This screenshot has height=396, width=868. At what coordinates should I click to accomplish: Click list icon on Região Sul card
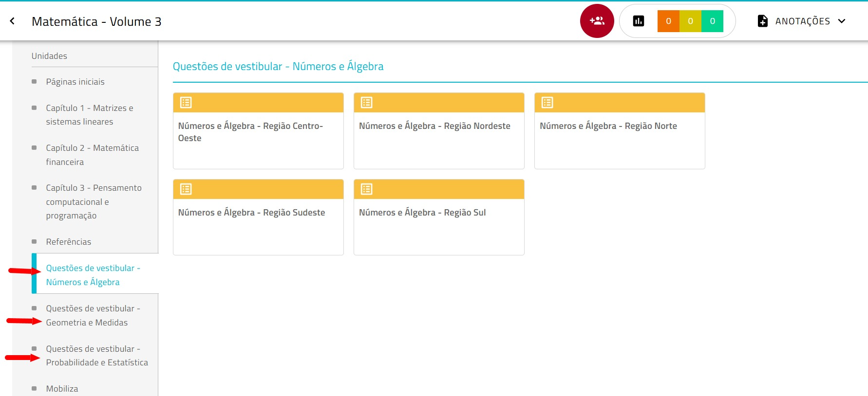367,189
